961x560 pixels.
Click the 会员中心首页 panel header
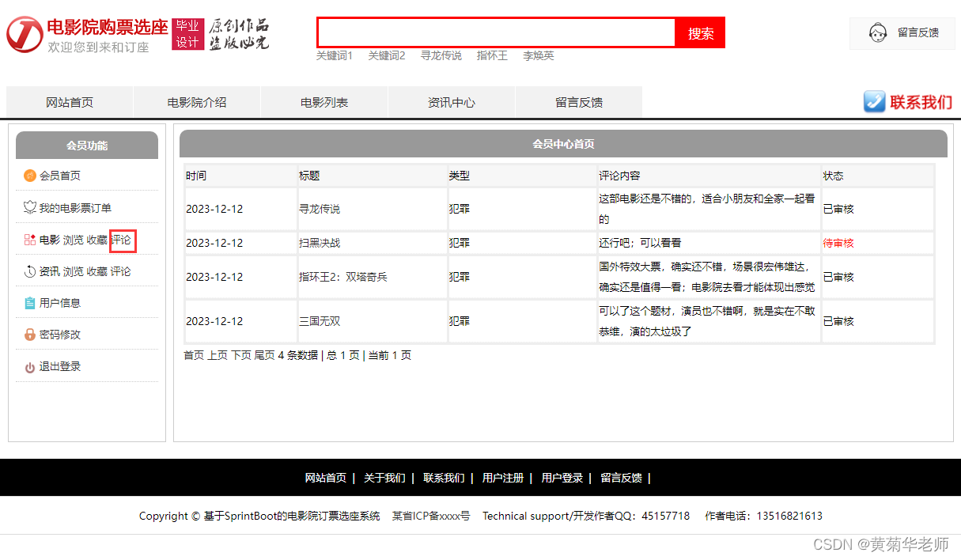pyautogui.click(x=563, y=144)
